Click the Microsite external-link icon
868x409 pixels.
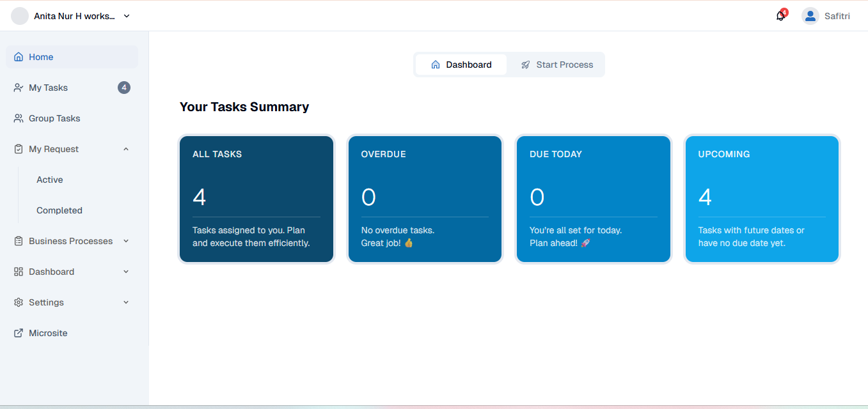click(17, 332)
